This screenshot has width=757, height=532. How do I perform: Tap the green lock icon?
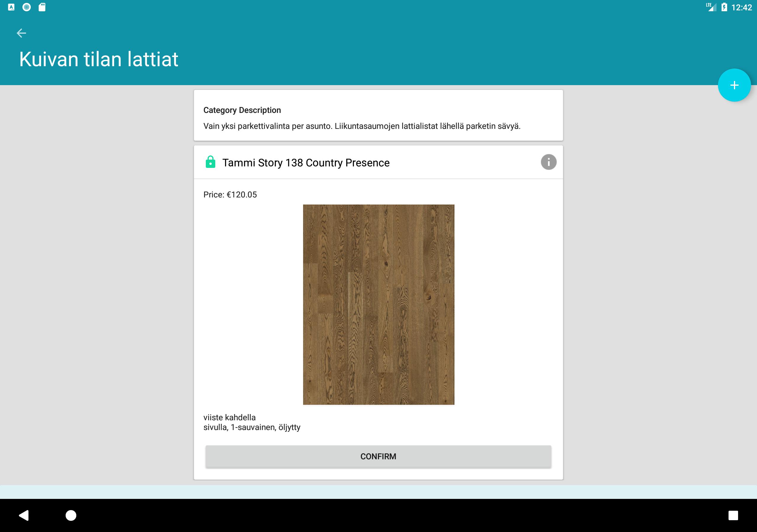click(x=210, y=162)
